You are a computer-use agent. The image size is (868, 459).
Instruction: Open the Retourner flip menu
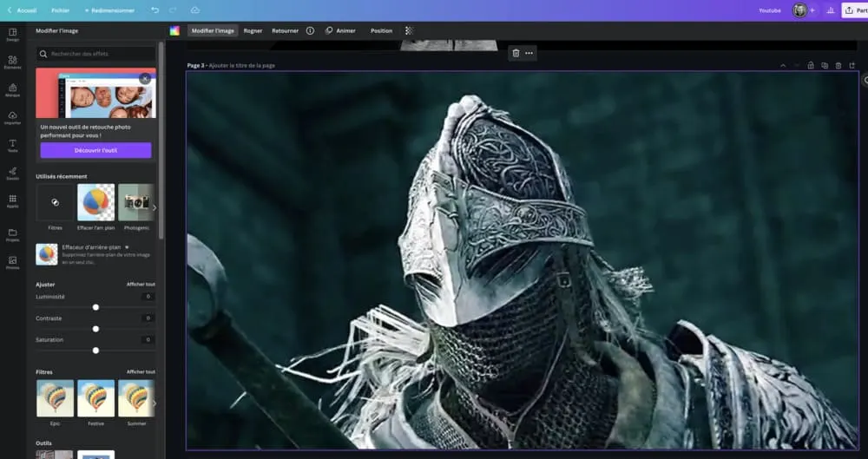pos(285,31)
